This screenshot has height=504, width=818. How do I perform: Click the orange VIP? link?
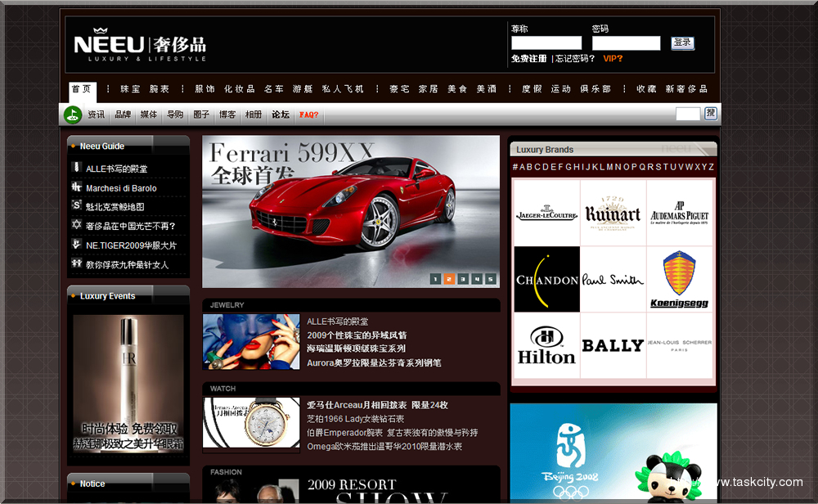coord(614,58)
